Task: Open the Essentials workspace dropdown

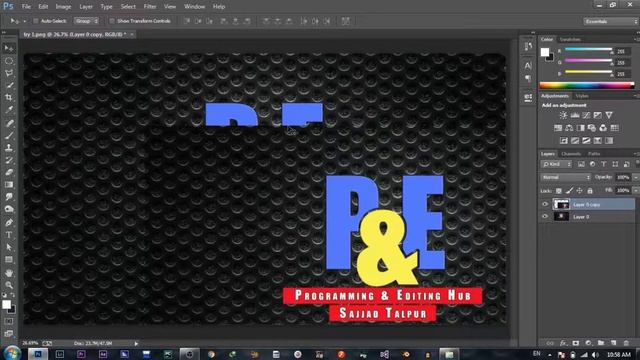Action: (611, 21)
